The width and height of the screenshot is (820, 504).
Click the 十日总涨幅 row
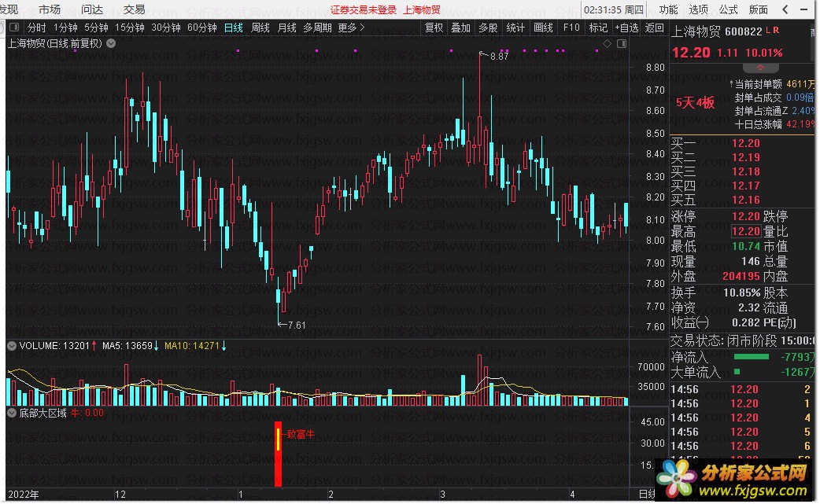pos(774,124)
